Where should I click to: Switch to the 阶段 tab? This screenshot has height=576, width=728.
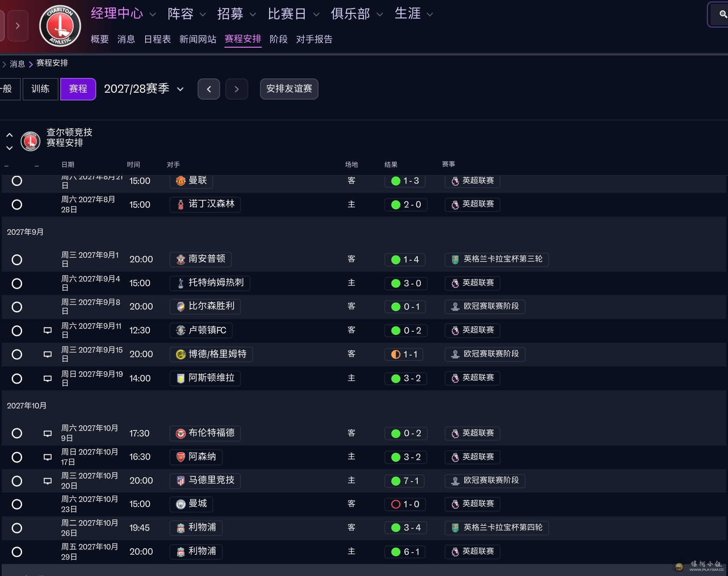[x=279, y=39]
